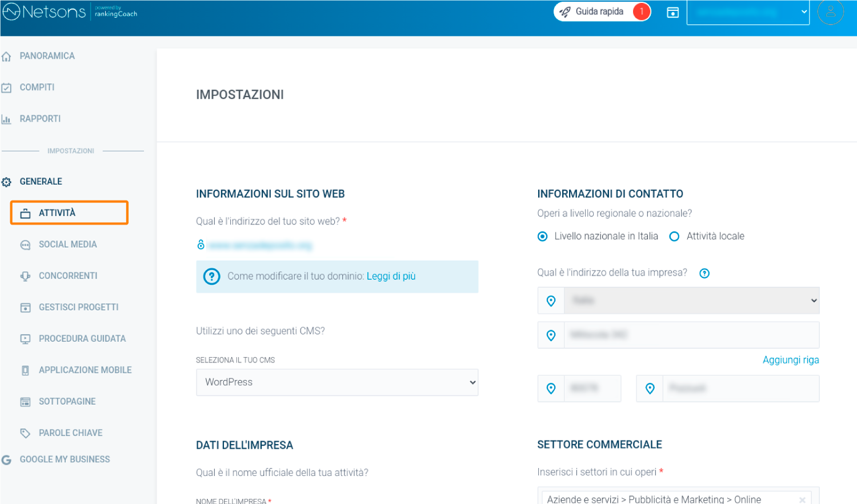The width and height of the screenshot is (857, 504).
Task: Remove the Aziende e servizi sector tag
Action: coord(802,499)
